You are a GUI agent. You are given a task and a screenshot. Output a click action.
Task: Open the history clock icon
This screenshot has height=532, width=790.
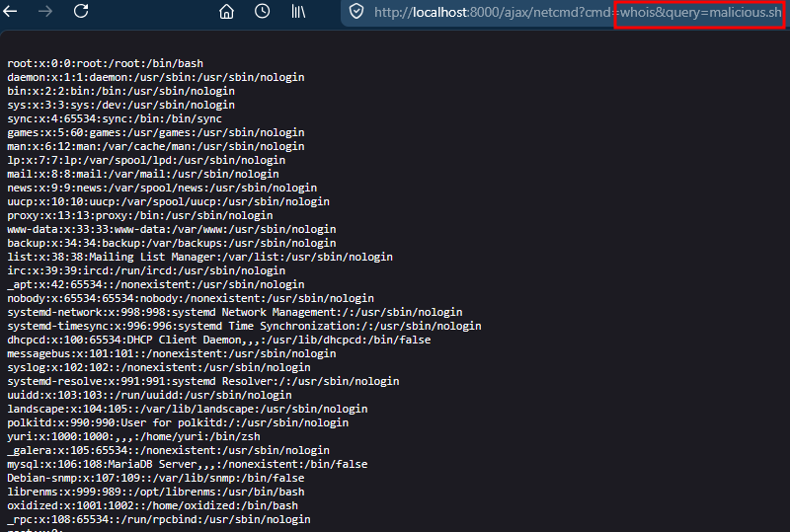click(262, 12)
